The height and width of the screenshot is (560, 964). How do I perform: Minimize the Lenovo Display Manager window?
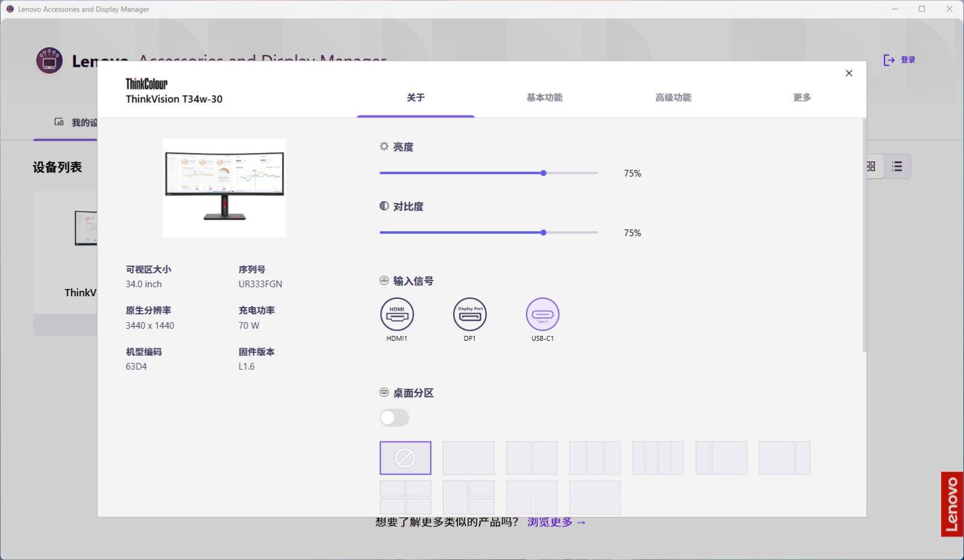click(895, 9)
